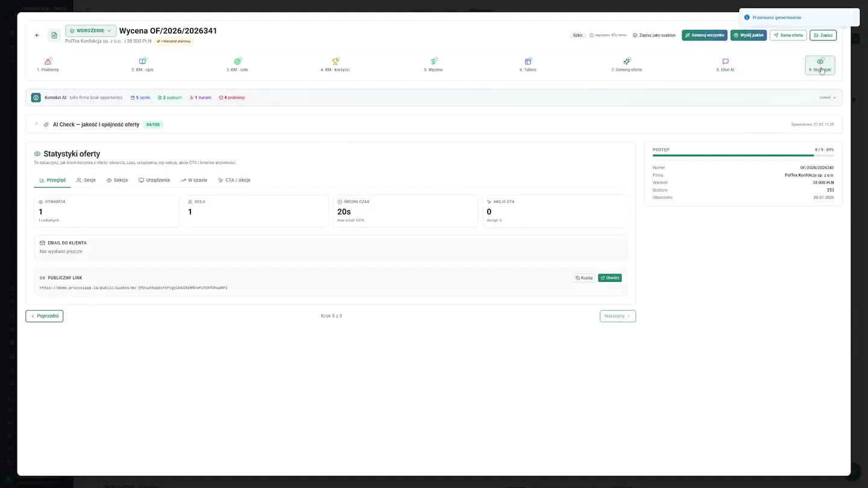The width and height of the screenshot is (868, 488).
Task: Expand Kontekst AI with 'rozwiń'
Action: (828, 97)
